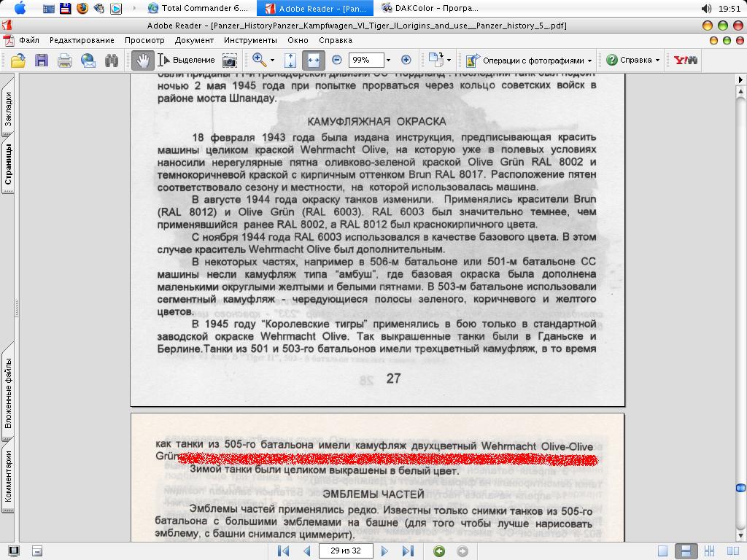Go to the first page
The image size is (747, 560).
pyautogui.click(x=283, y=551)
